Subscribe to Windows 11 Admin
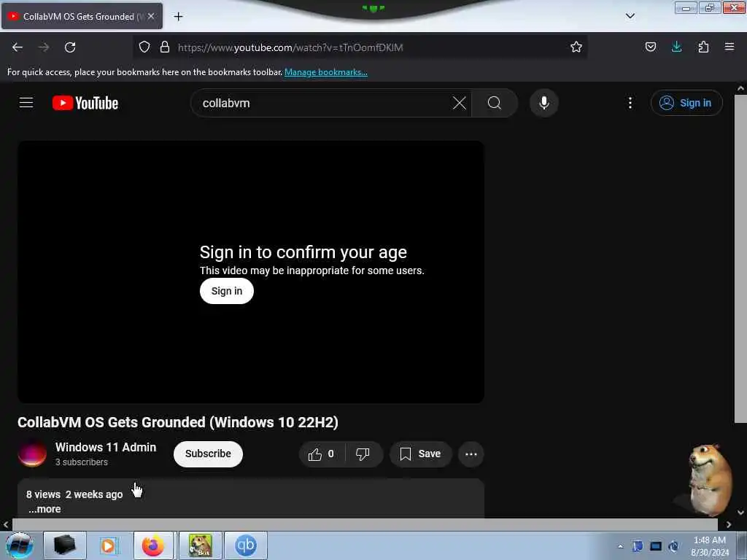747x560 pixels. tap(208, 454)
